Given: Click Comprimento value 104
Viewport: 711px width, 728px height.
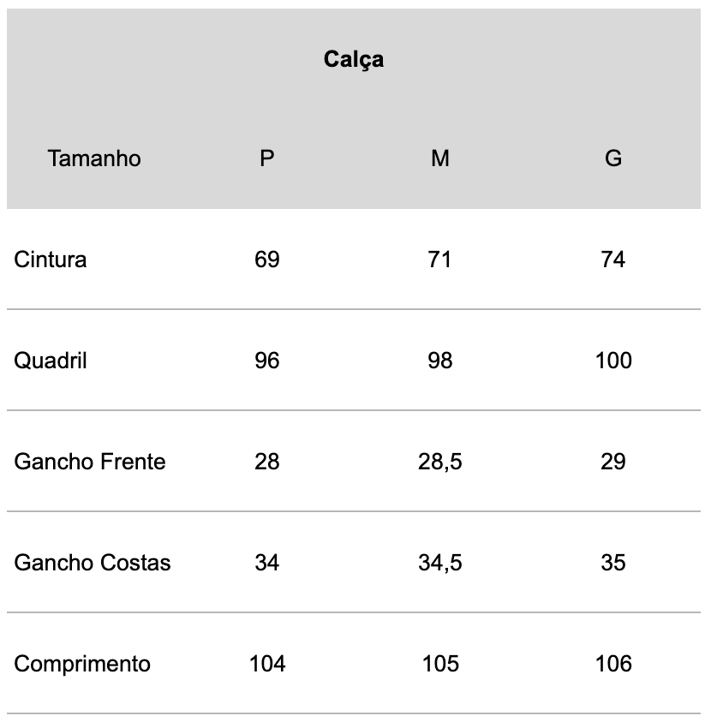Looking at the screenshot, I should click(x=267, y=664).
